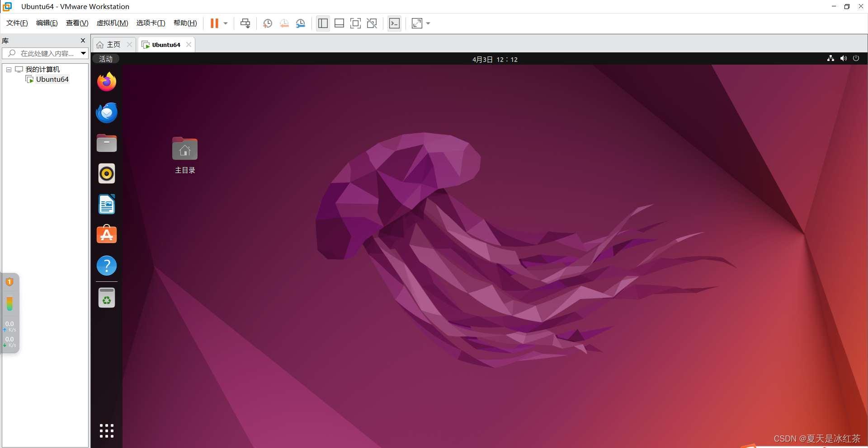Viewport: 868px width, 448px height.
Task: Open the stretch display dropdown arrow
Action: (x=428, y=23)
